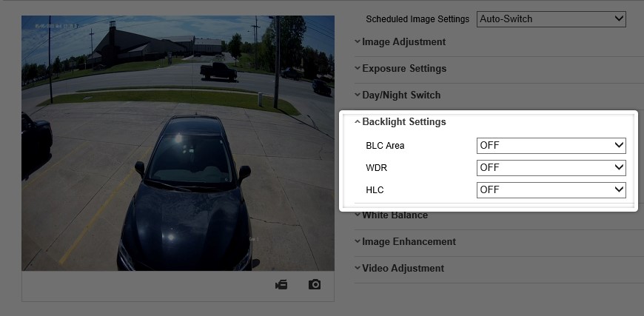644x316 pixels.
Task: Expand the Exposure Settings section
Action: click(404, 69)
